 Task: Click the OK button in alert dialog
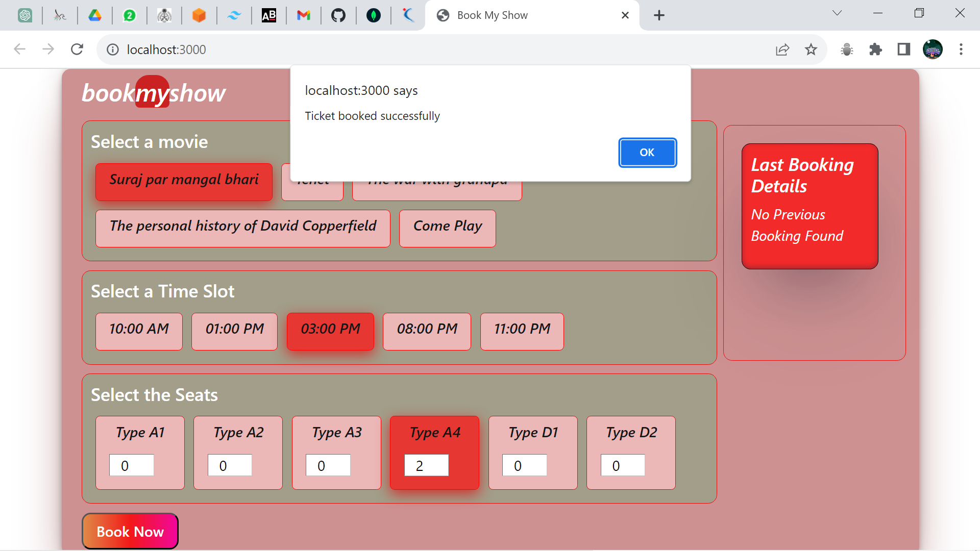647,153
